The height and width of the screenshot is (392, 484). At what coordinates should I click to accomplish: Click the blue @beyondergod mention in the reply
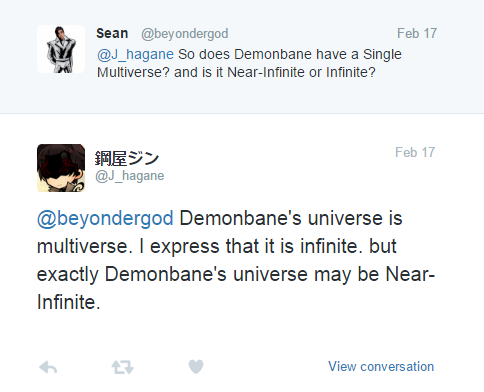(105, 219)
